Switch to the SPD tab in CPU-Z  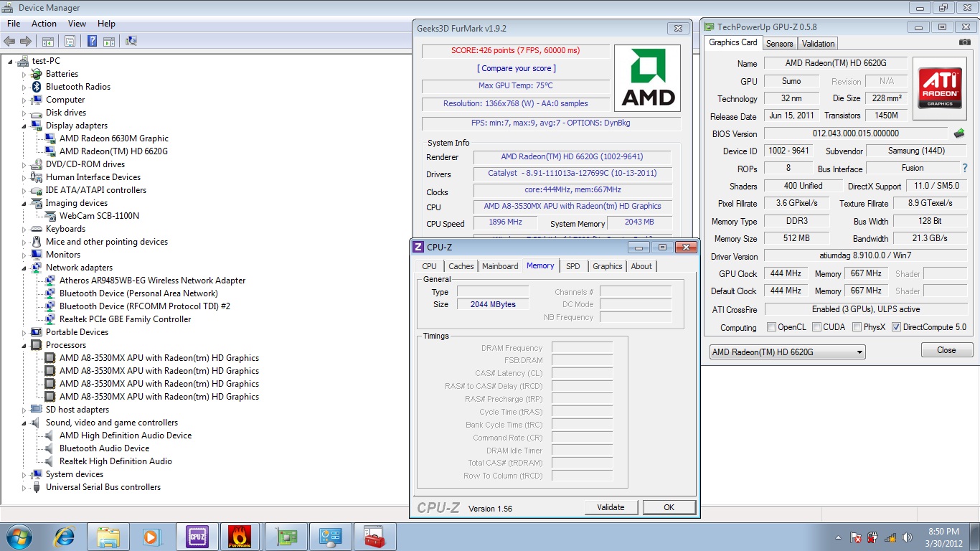coord(573,266)
